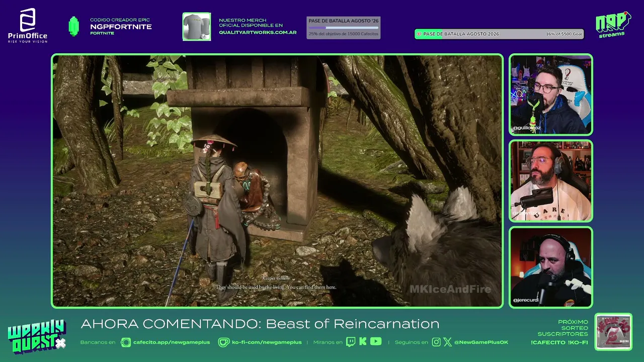Open the Kick icon
Screen dimensions: 644x362
[x=363, y=342]
